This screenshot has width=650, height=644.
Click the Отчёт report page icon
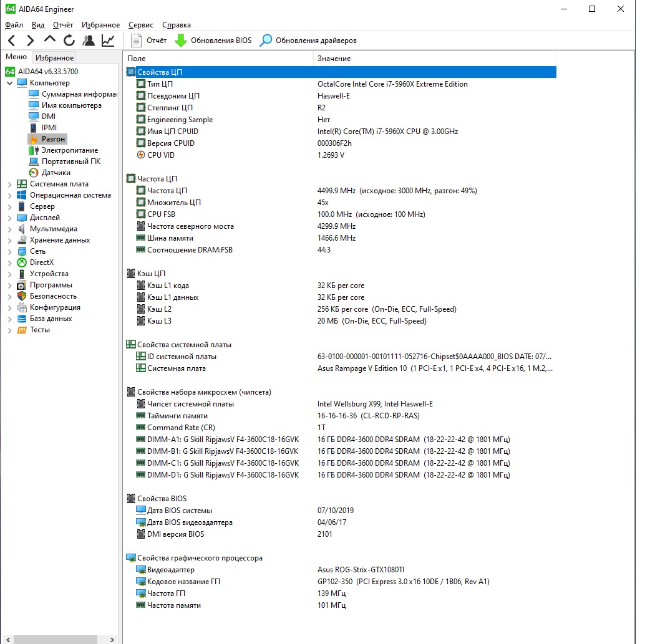(x=136, y=40)
